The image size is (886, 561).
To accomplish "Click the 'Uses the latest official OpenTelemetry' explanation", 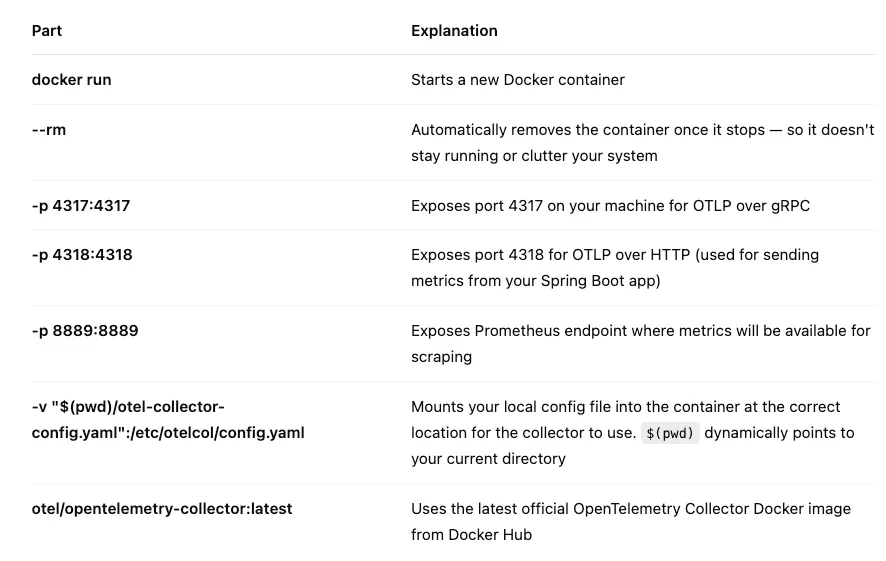I will (630, 509).
